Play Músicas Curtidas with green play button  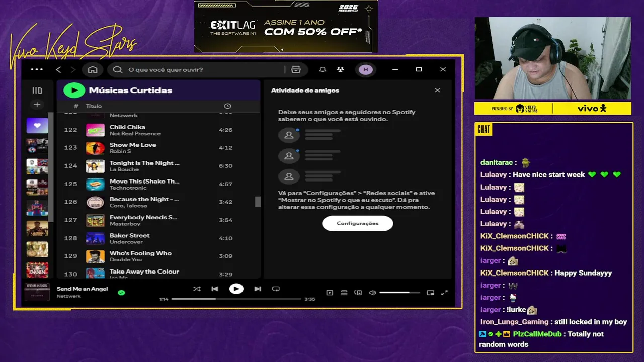[x=74, y=90]
